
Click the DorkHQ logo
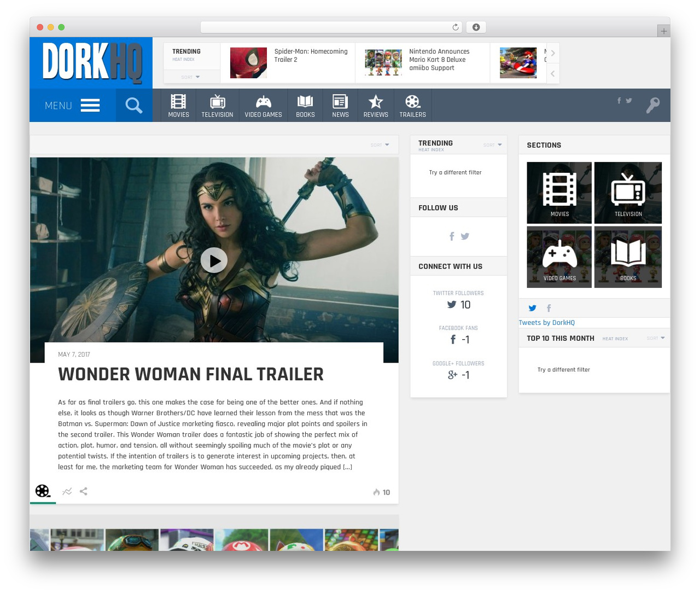pyautogui.click(x=91, y=62)
